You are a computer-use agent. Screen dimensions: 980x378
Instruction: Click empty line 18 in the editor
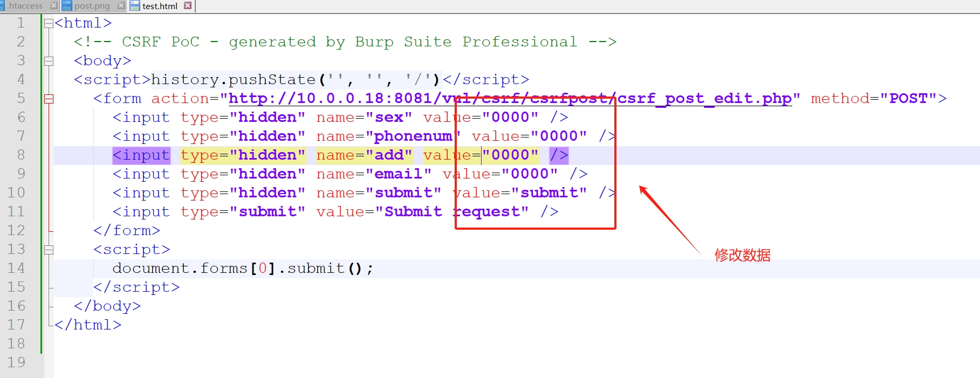517,344
